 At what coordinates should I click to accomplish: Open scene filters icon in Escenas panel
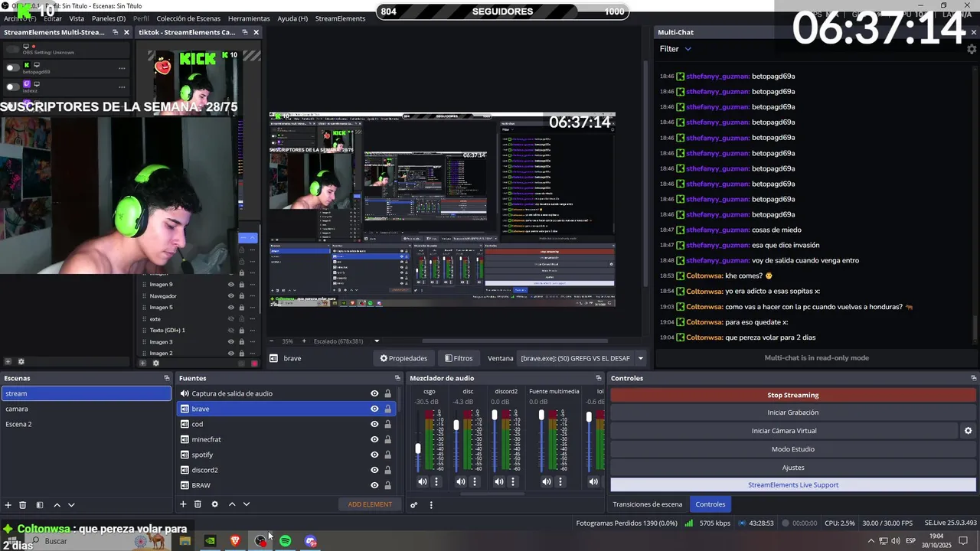(40, 505)
